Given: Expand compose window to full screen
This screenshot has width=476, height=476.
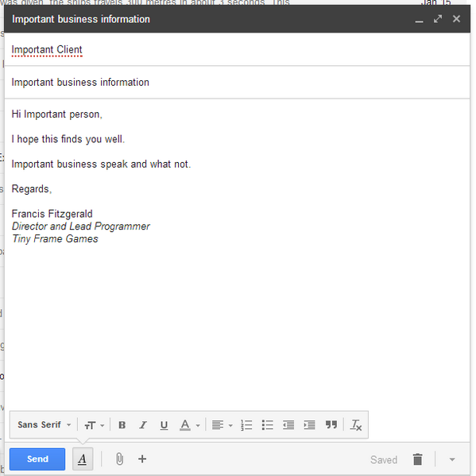Looking at the screenshot, I should click(438, 19).
